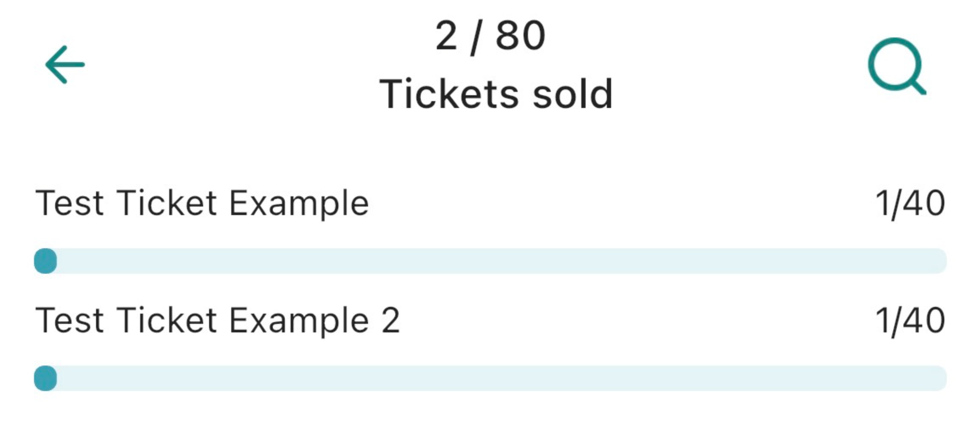Click the word "Test" in the second ticket name
980x431 pixels.
tap(70, 320)
